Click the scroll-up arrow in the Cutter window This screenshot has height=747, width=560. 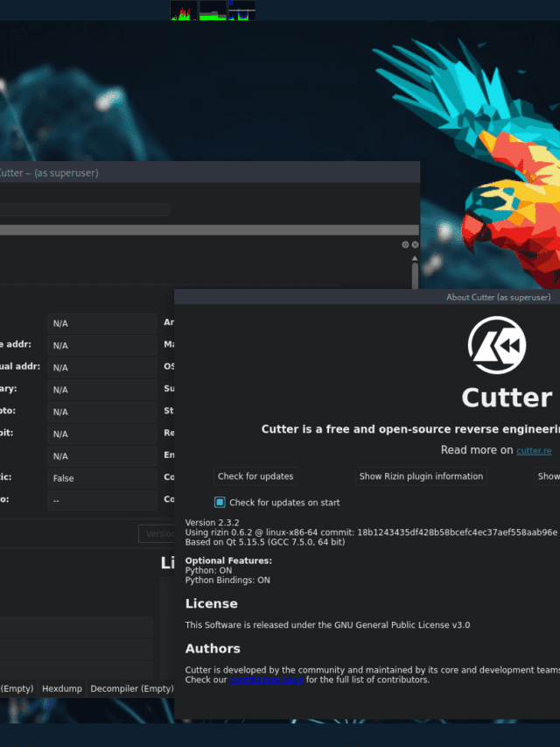[415, 258]
